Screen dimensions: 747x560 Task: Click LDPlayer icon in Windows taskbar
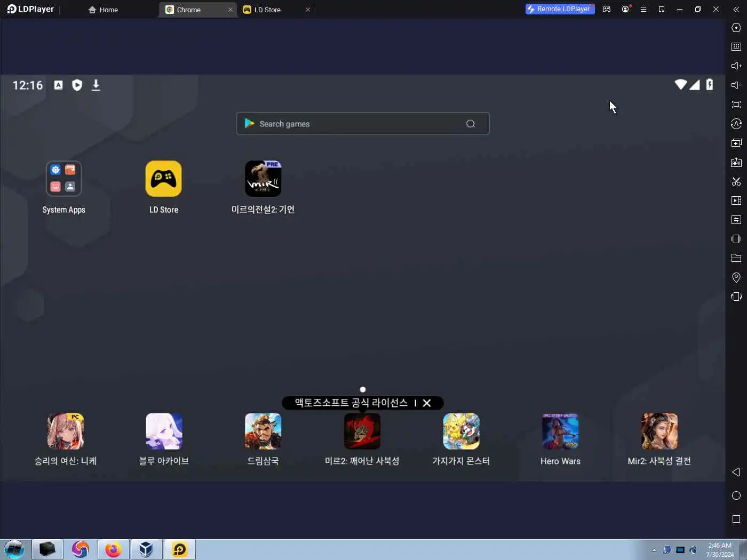(180, 549)
